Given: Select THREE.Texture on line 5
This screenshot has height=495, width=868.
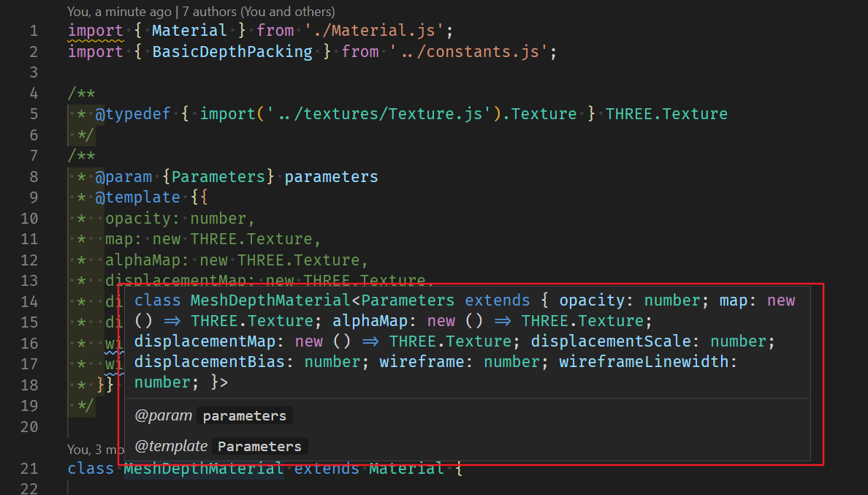Looking at the screenshot, I should coord(666,114).
